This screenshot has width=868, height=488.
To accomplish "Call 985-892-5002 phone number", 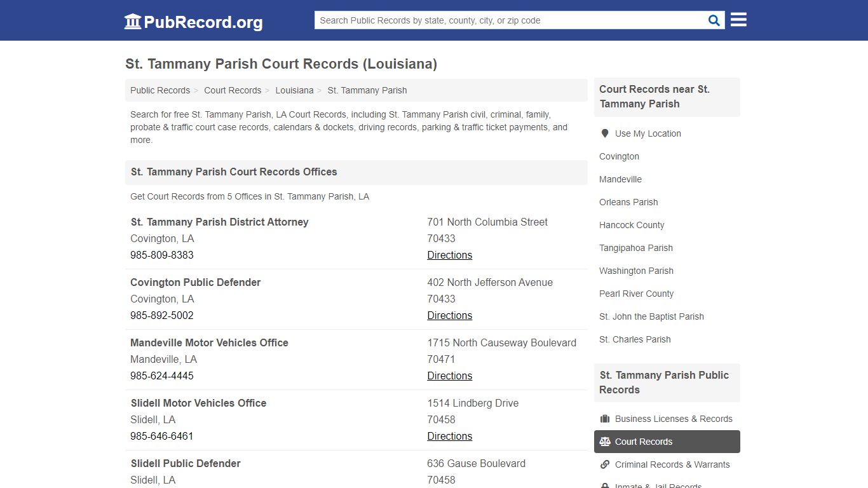I will (162, 315).
